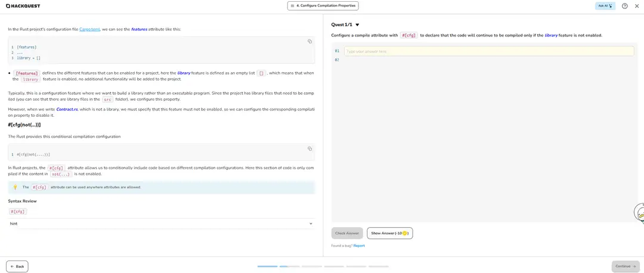Copy the [features] code block
This screenshot has width=644, height=273.
point(309,41)
